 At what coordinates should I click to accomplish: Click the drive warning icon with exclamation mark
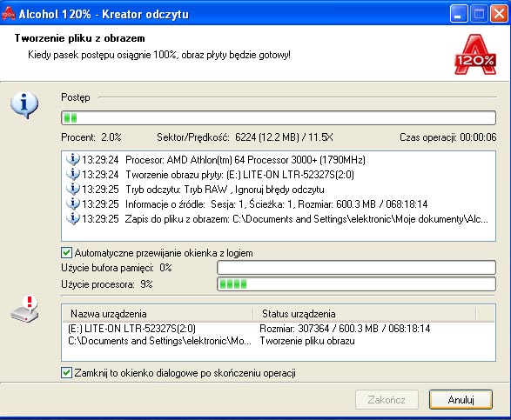coord(24,310)
